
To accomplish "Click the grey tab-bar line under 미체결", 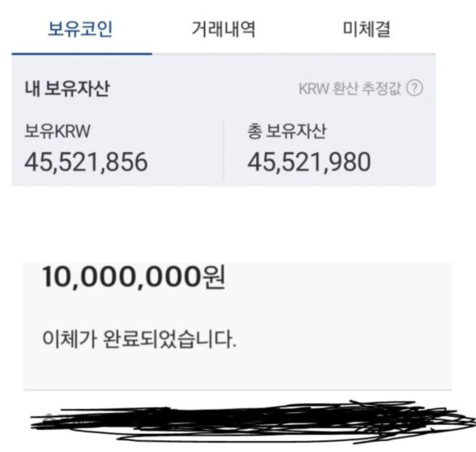I will (x=366, y=53).
